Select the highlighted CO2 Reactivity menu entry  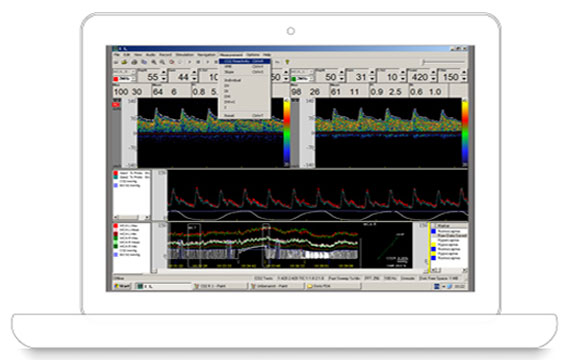[x=245, y=61]
